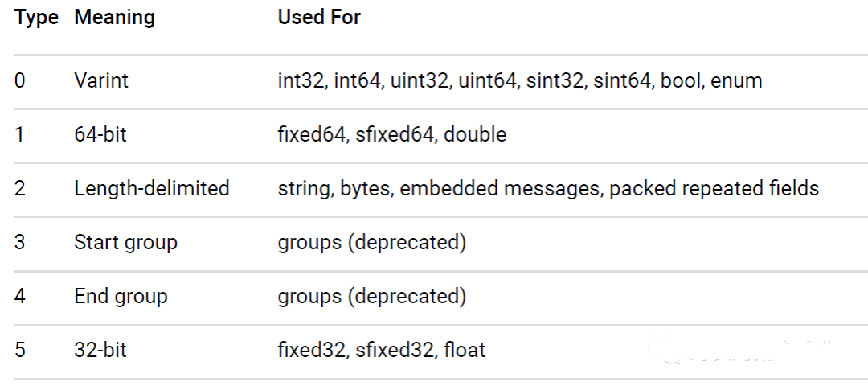Viewport: 868px width, 390px height.
Task: Click the type 1 number cell
Action: click(x=20, y=134)
